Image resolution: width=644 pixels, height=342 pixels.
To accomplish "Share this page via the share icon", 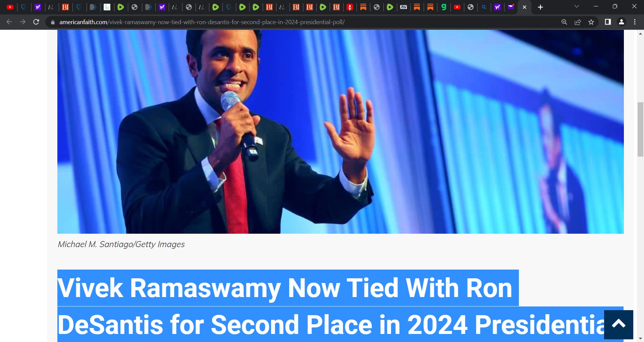I will tap(578, 22).
